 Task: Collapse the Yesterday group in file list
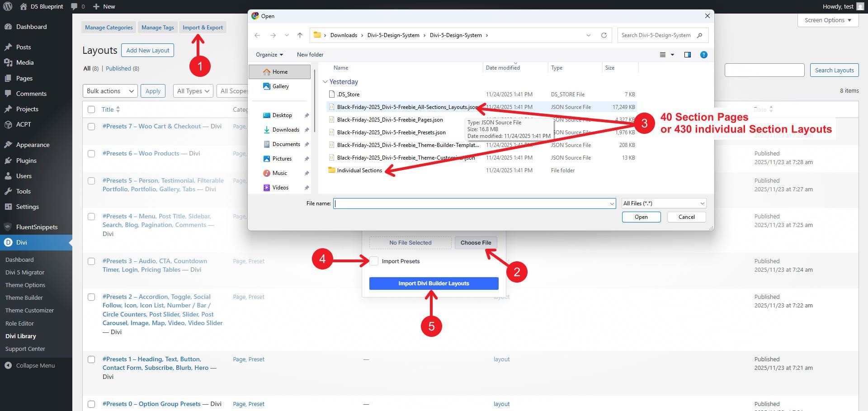(326, 82)
